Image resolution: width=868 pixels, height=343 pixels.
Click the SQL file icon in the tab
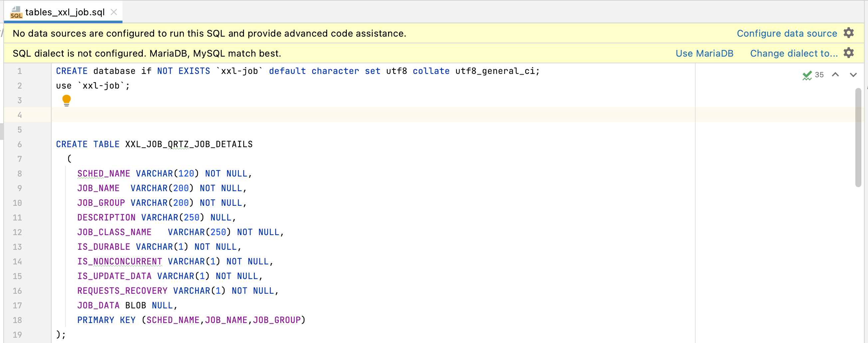point(16,12)
